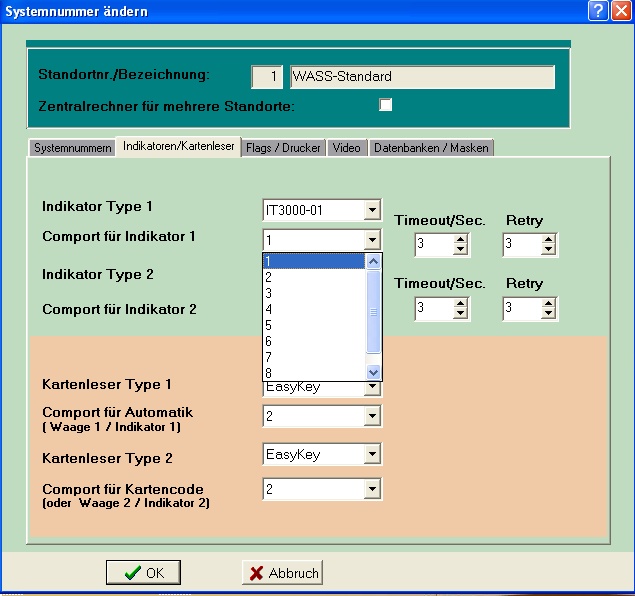Expand the Indikator Type 1 dropdown
The width and height of the screenshot is (635, 596).
[372, 210]
